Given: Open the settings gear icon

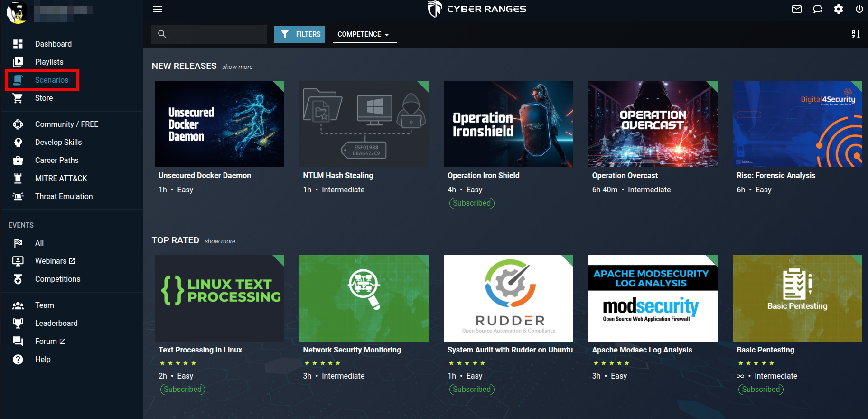Looking at the screenshot, I should (839, 9).
